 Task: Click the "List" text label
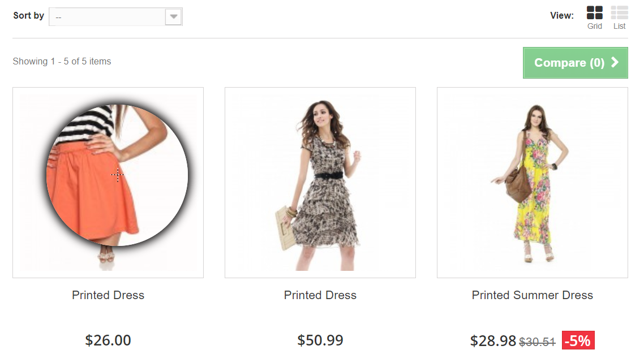(x=619, y=26)
